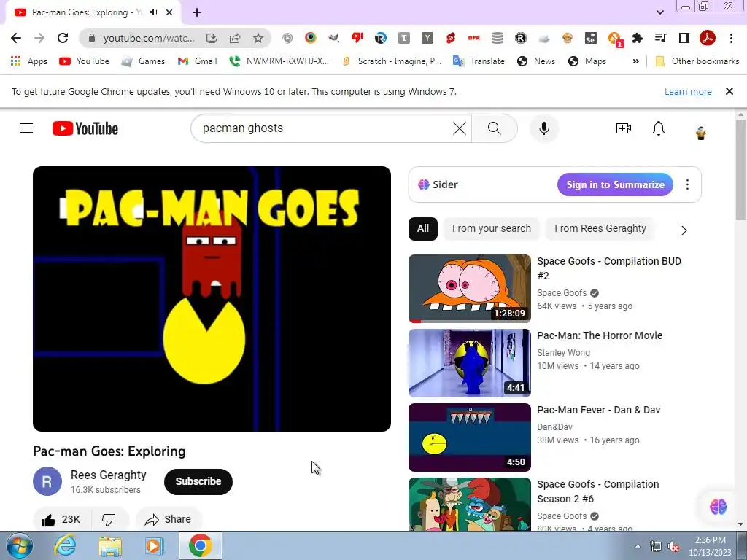Open Sider panel three-dot options
The width and height of the screenshot is (747, 560).
pyautogui.click(x=687, y=184)
